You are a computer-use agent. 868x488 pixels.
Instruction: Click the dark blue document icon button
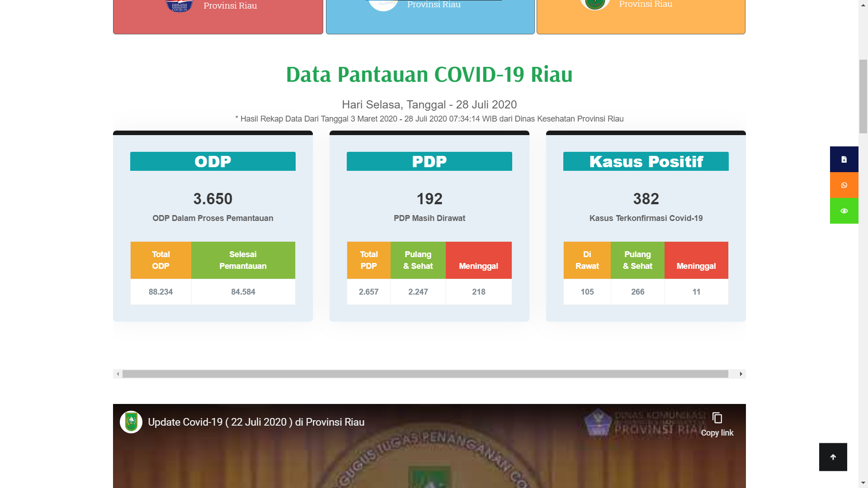tap(844, 160)
